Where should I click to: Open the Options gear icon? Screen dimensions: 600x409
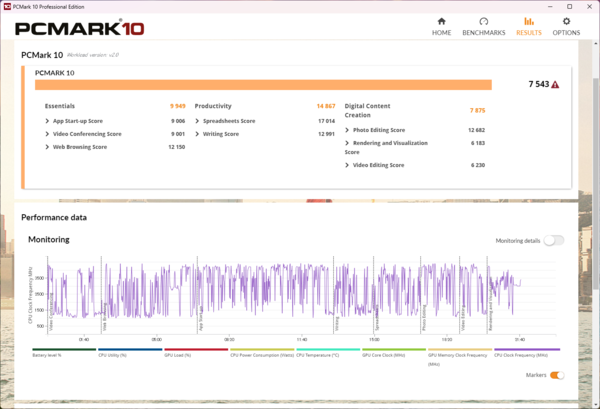[x=566, y=21]
